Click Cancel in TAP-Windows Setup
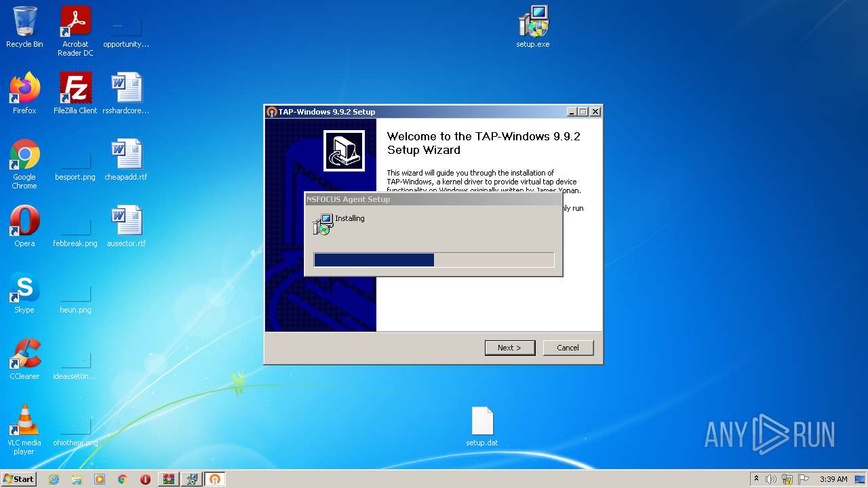This screenshot has height=488, width=868. [x=568, y=348]
